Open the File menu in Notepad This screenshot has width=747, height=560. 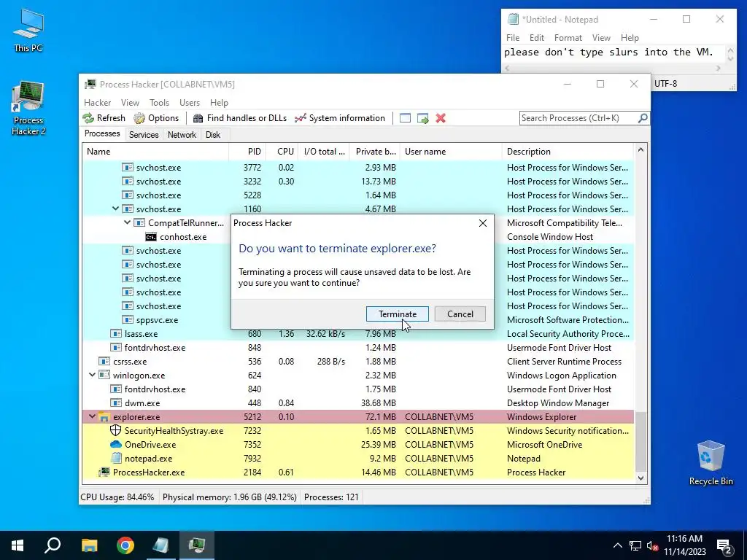(x=513, y=38)
